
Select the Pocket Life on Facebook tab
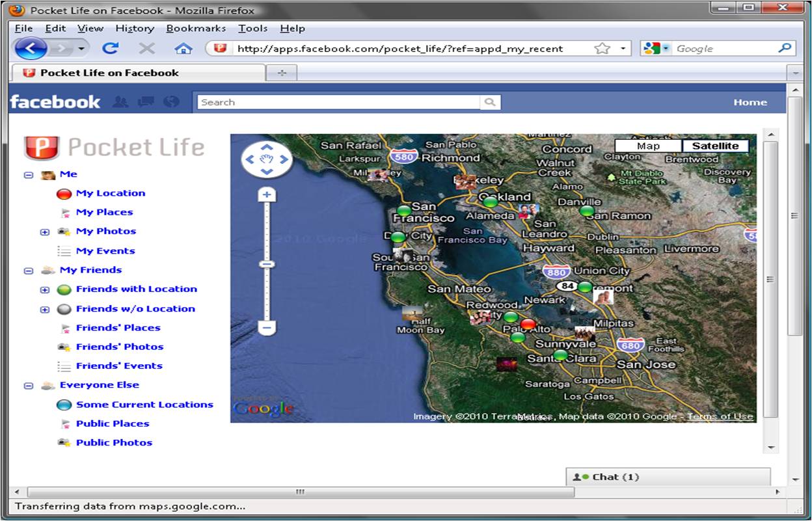click(138, 73)
